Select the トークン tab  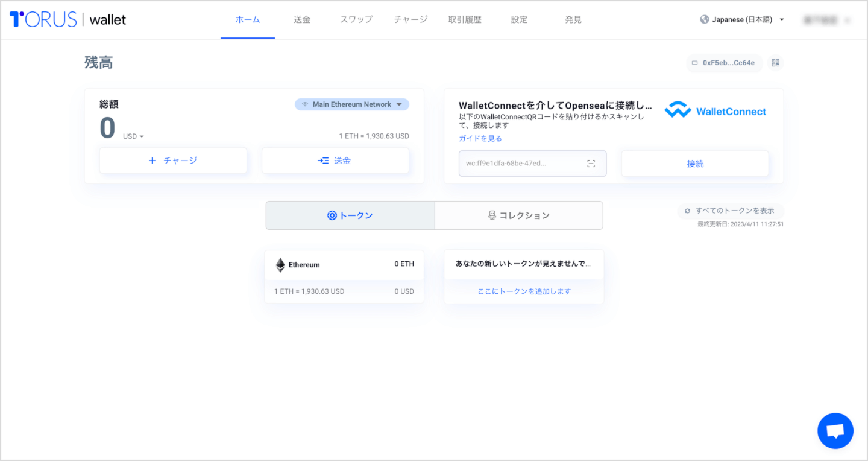tap(350, 215)
